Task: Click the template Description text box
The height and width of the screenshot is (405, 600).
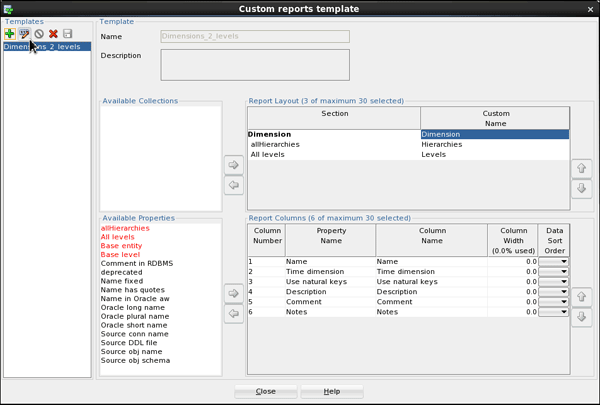Action: (255, 64)
